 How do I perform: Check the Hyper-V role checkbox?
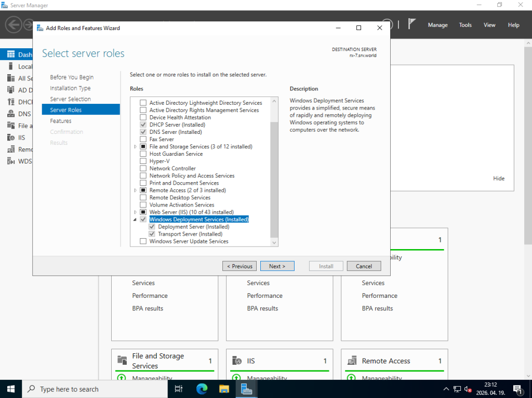143,161
